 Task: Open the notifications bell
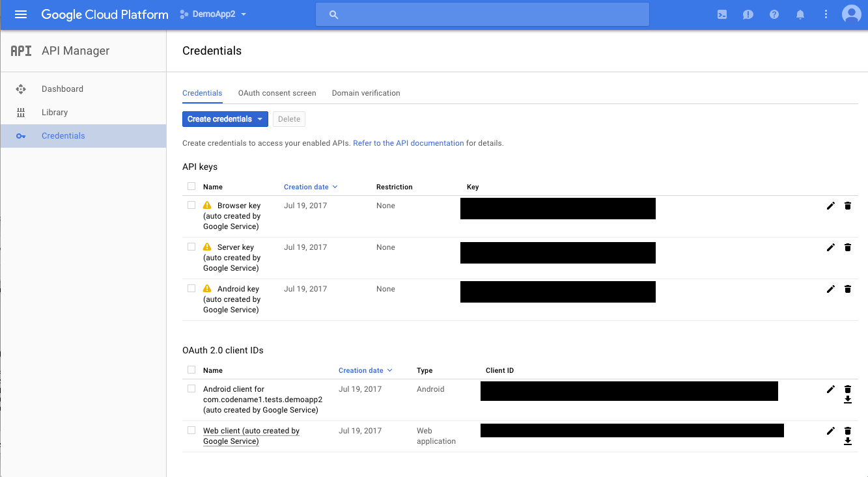800,14
